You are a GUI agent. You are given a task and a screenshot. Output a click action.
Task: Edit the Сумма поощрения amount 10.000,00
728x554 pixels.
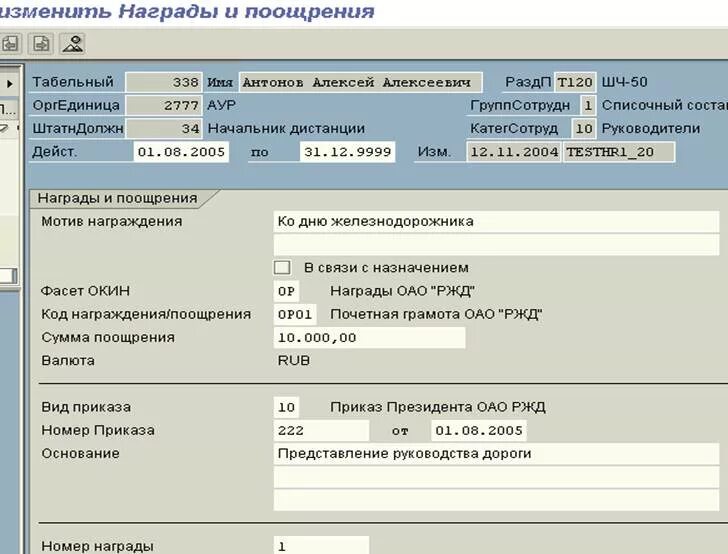click(x=370, y=338)
